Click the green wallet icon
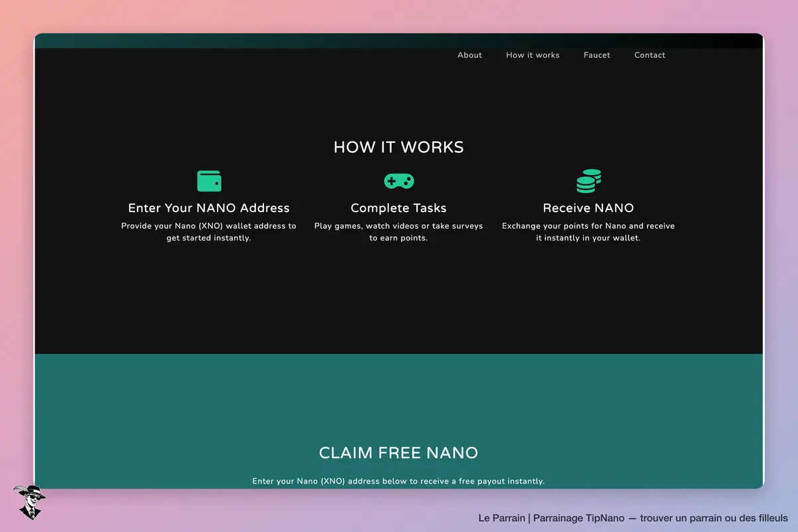This screenshot has height=532, width=798. [x=209, y=181]
